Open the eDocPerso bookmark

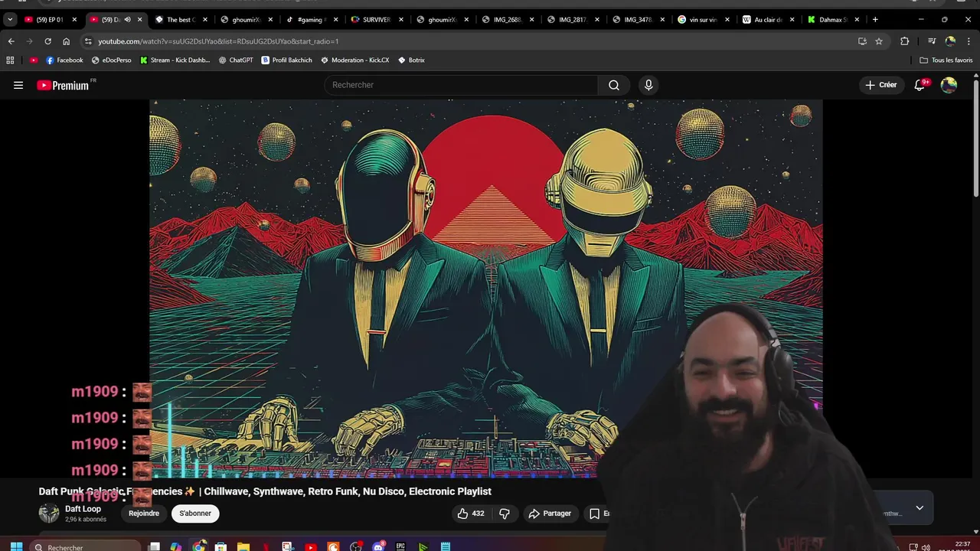111,60
